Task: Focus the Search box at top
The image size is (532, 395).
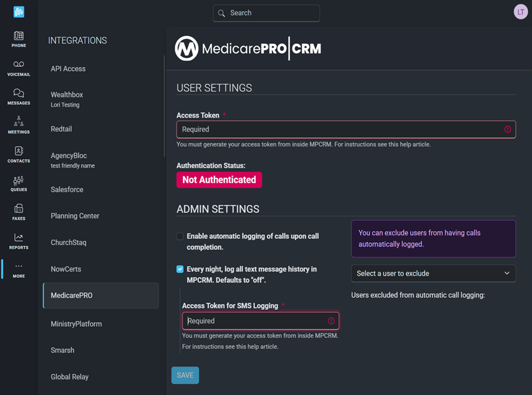Action: click(267, 13)
